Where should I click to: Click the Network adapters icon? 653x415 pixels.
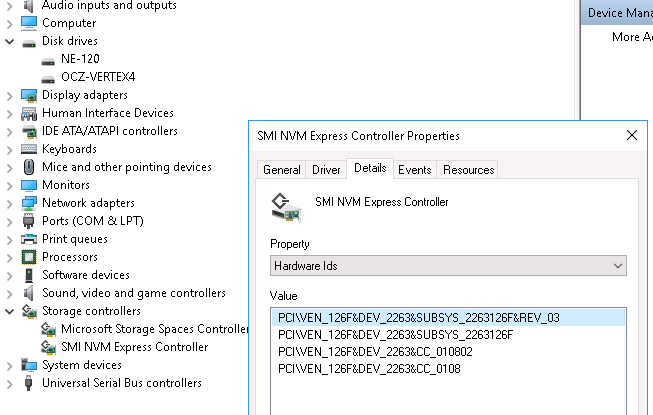pyautogui.click(x=29, y=203)
